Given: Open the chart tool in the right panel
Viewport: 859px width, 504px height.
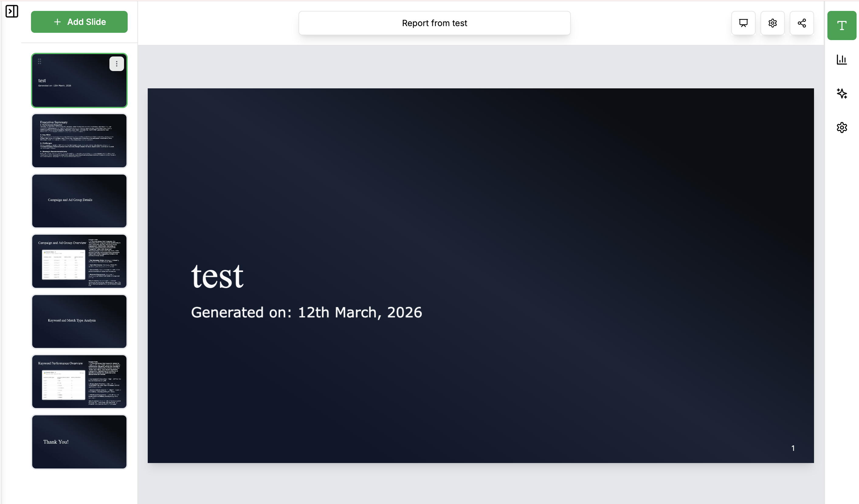Looking at the screenshot, I should 842,60.
